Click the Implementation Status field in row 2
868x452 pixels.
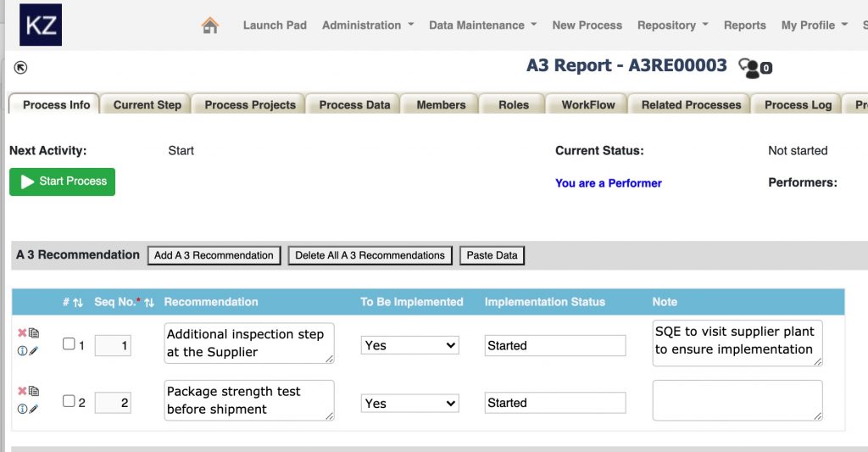tap(554, 403)
